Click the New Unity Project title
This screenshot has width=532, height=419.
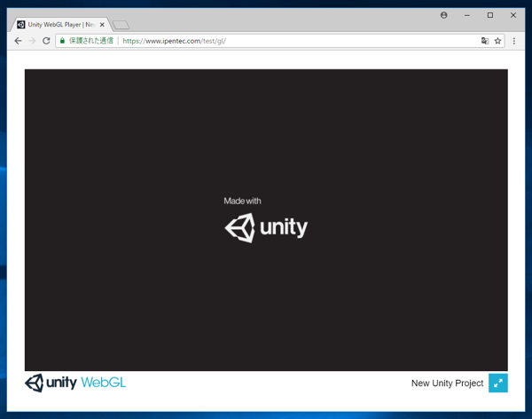click(447, 383)
